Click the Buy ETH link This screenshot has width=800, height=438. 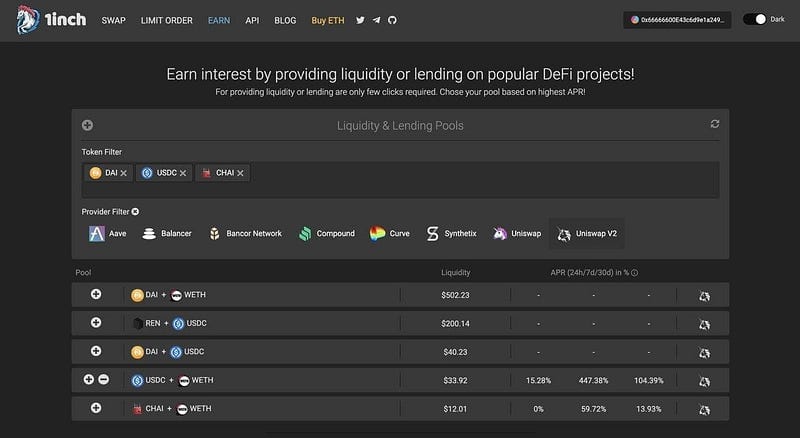click(327, 20)
